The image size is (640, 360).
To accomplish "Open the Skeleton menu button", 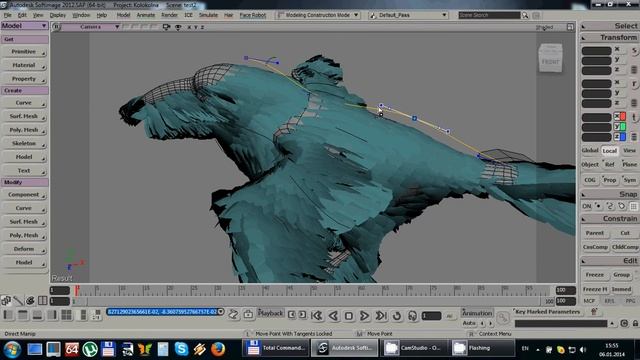I will (24, 144).
